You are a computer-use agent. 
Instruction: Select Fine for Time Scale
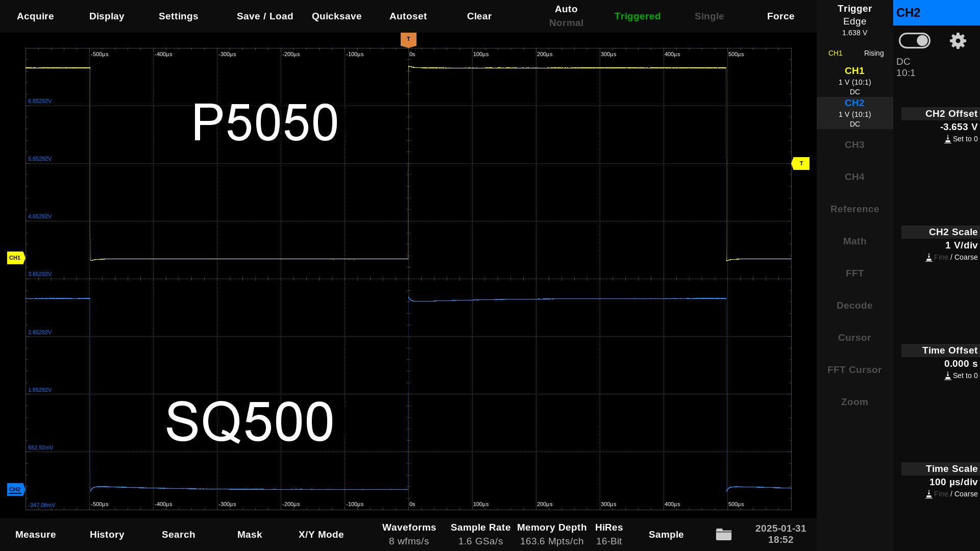[941, 494]
